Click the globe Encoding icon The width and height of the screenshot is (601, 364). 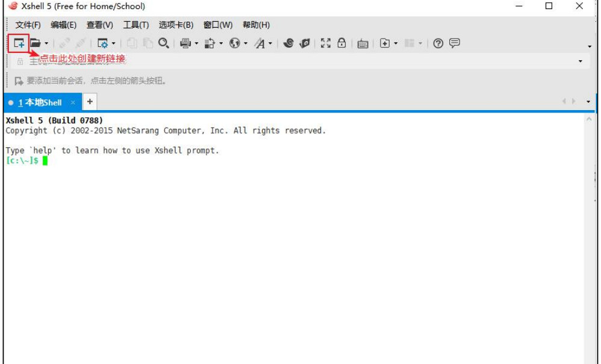pos(235,43)
